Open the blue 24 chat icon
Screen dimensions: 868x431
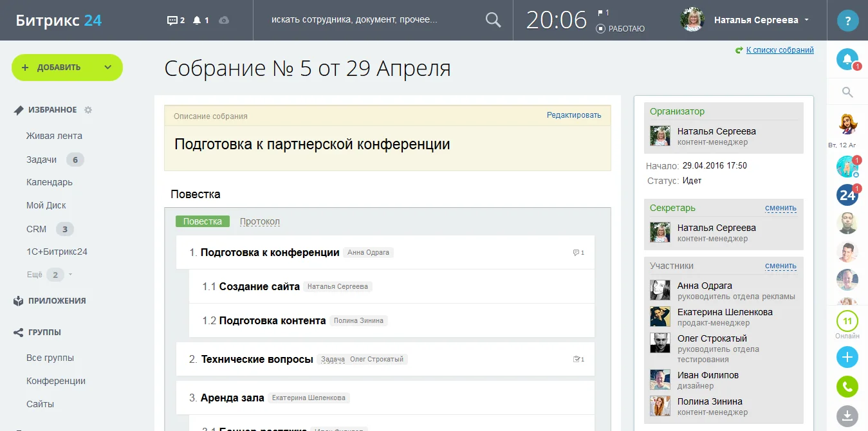point(847,195)
